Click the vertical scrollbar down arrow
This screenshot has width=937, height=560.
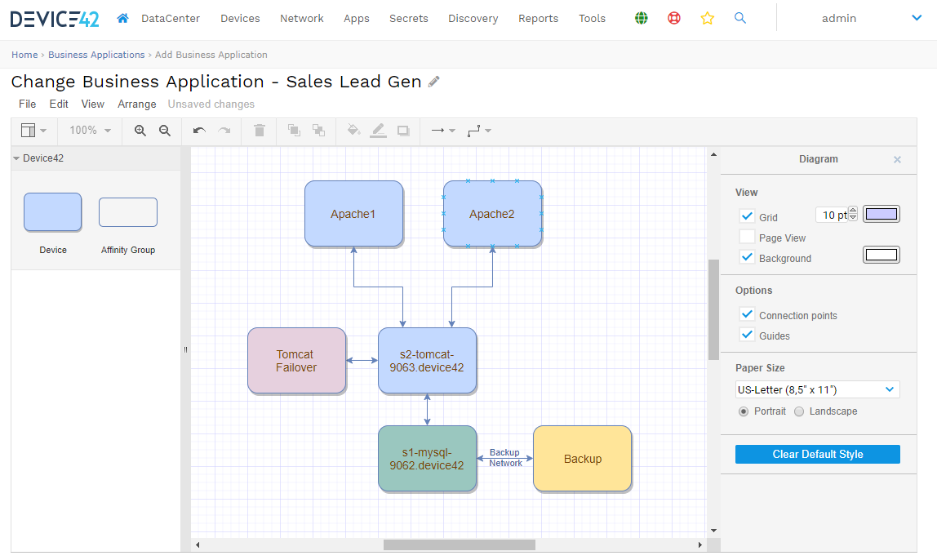click(713, 531)
